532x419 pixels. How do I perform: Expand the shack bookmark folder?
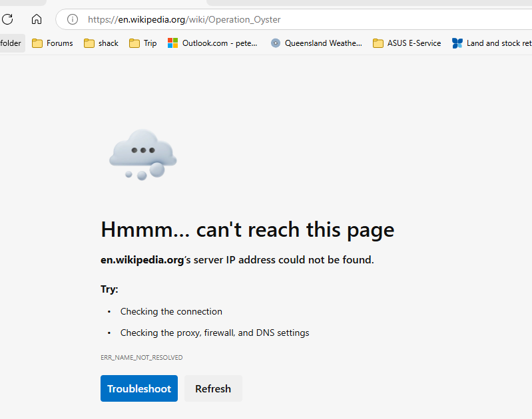click(101, 43)
